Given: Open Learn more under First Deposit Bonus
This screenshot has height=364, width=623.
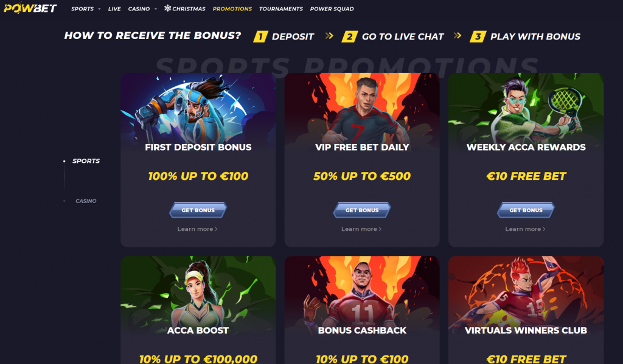Looking at the screenshot, I should tap(198, 229).
